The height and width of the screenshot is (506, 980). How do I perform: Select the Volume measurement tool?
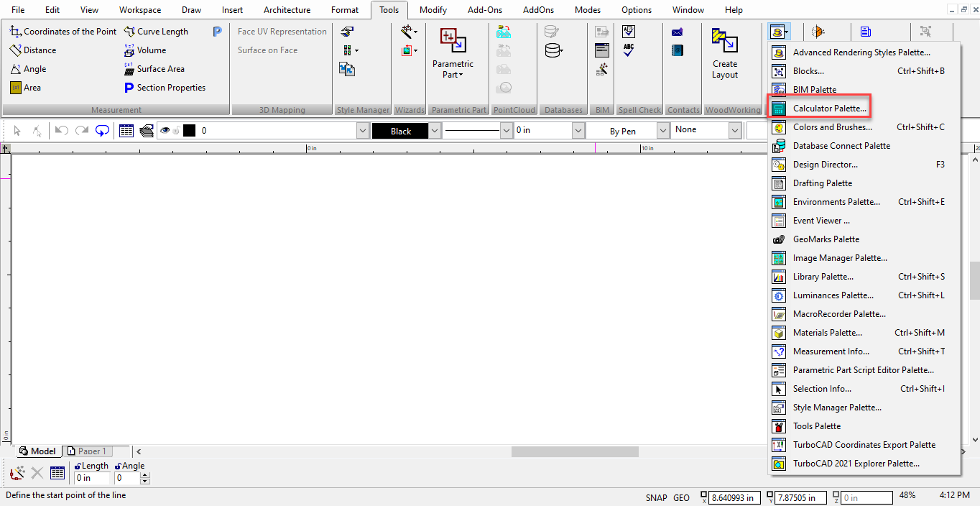pyautogui.click(x=144, y=50)
